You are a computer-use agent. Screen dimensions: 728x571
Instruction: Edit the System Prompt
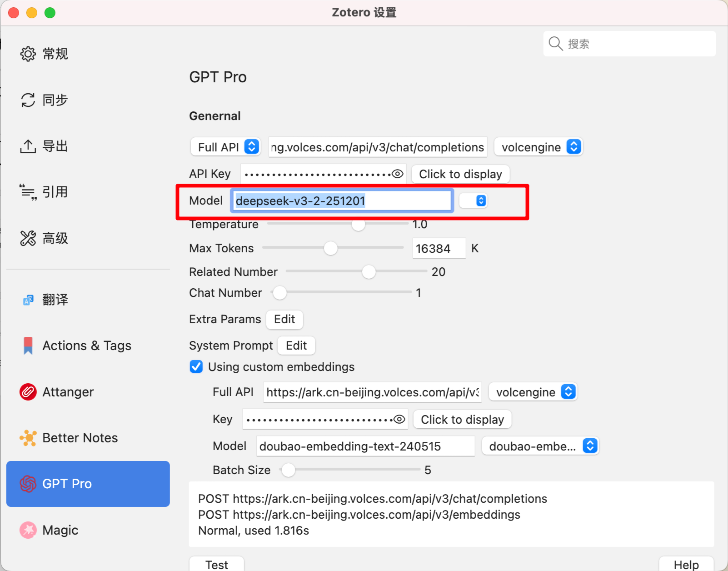(x=296, y=346)
